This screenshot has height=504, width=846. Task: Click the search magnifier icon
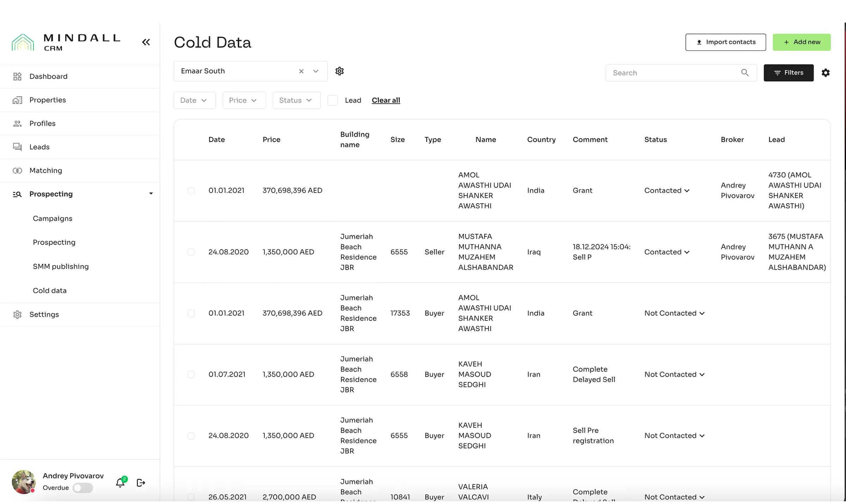click(744, 73)
